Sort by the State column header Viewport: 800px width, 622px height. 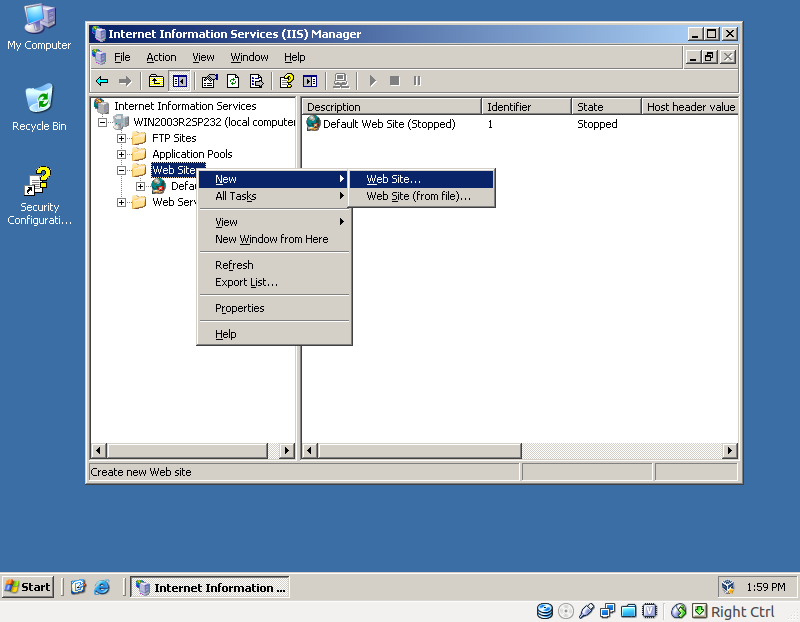click(x=606, y=107)
